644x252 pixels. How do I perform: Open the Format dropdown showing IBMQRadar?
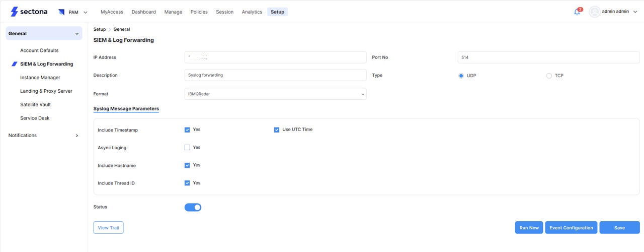pyautogui.click(x=275, y=94)
